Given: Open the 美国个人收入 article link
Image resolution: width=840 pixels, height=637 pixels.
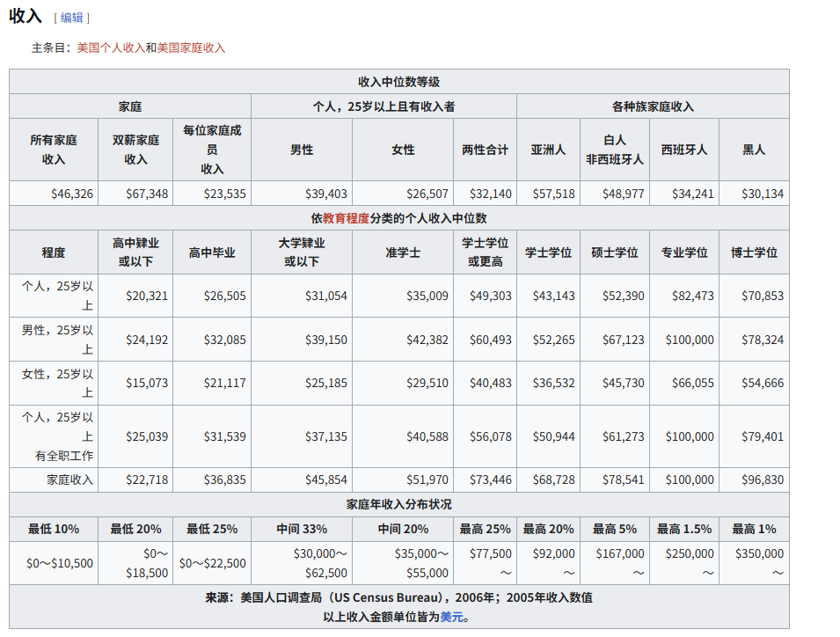Looking at the screenshot, I should 111,48.
